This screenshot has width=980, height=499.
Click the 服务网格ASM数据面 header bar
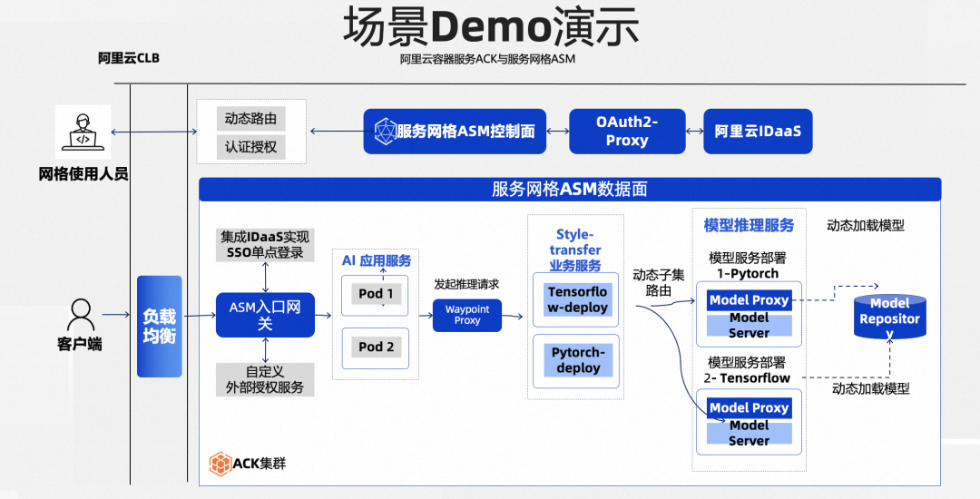(x=569, y=190)
